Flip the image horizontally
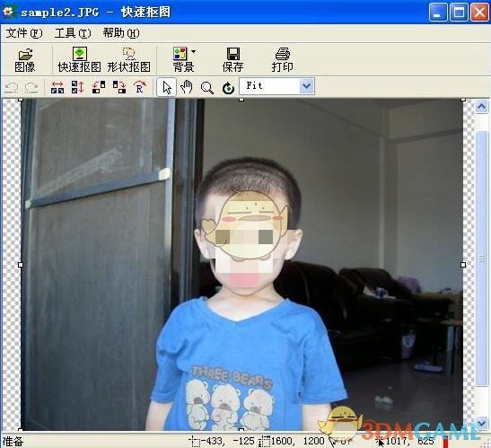This screenshot has width=491, height=448. pos(57,87)
